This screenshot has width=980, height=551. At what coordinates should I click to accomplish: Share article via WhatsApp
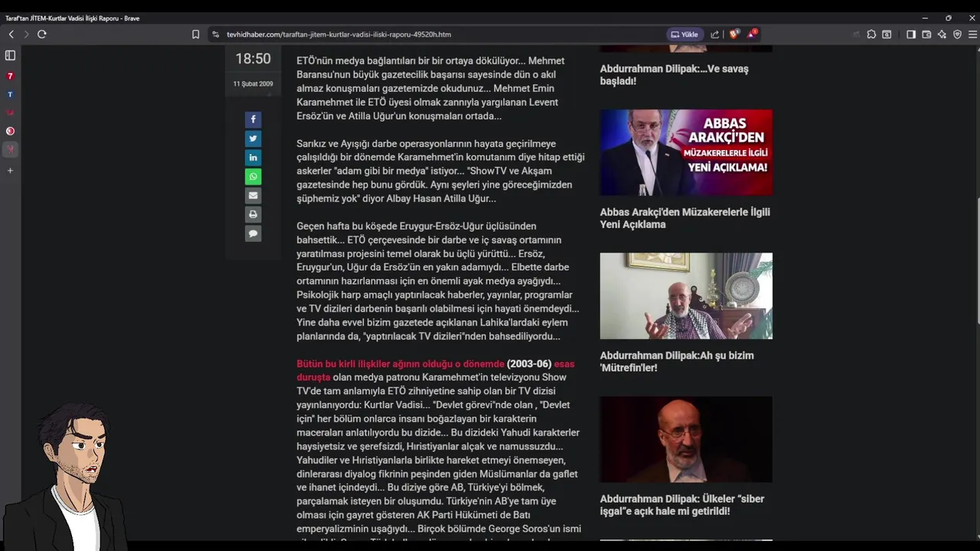pyautogui.click(x=253, y=177)
